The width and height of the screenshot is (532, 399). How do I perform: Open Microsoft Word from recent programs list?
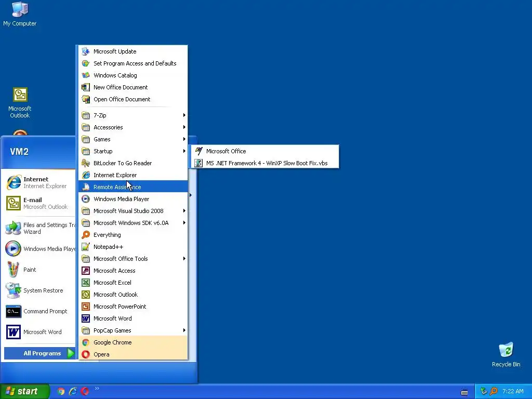pyautogui.click(x=40, y=332)
